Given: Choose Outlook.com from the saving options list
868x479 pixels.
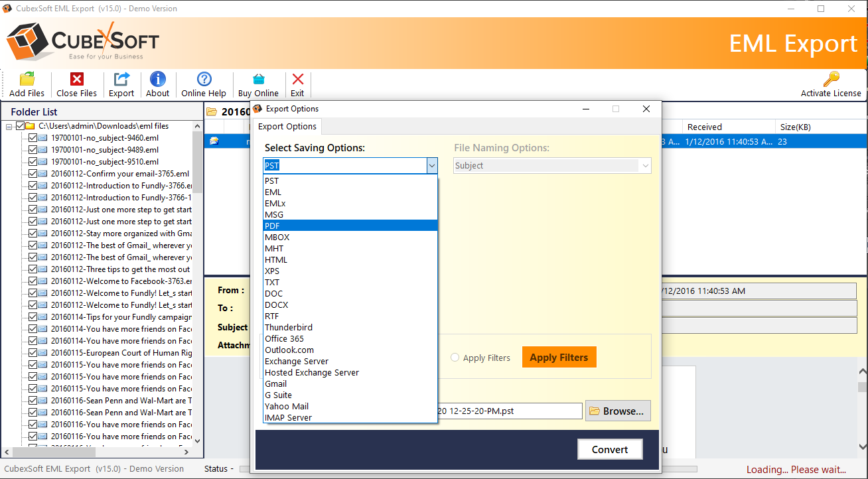Looking at the screenshot, I should [350, 350].
